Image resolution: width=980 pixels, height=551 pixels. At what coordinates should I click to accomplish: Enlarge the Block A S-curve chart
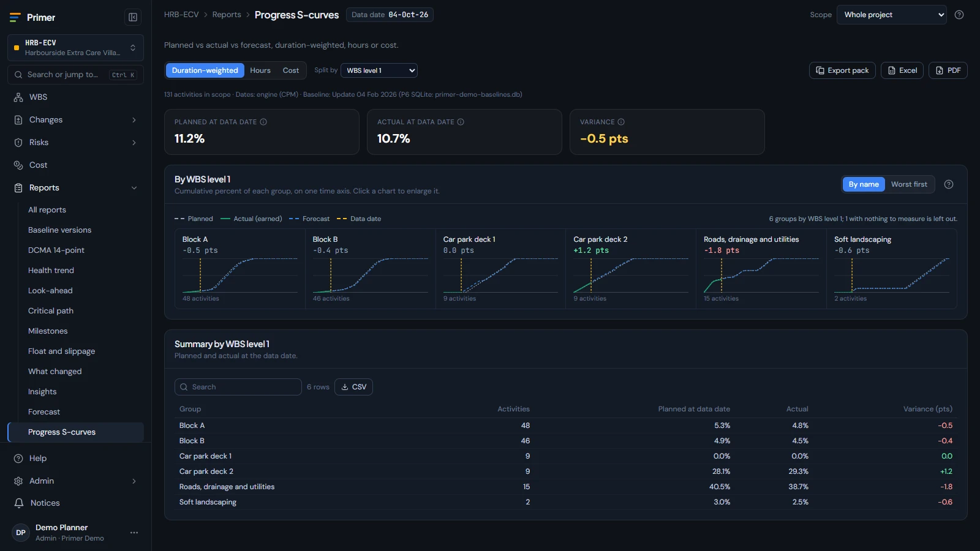coord(240,269)
